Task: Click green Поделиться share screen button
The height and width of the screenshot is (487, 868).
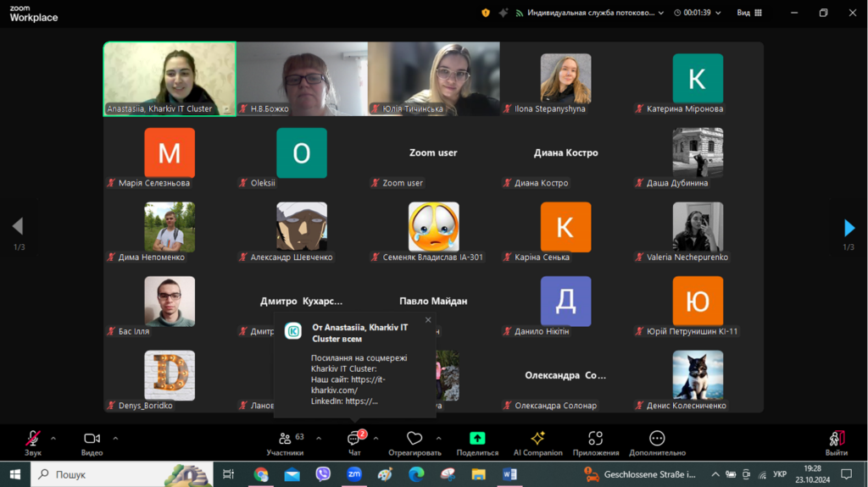Action: 477,443
